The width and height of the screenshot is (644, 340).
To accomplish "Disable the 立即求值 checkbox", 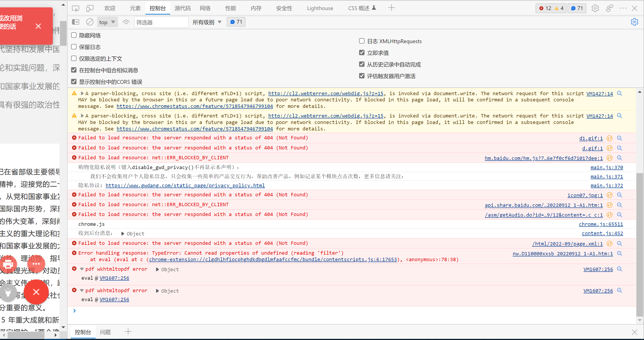I will coord(362,52).
